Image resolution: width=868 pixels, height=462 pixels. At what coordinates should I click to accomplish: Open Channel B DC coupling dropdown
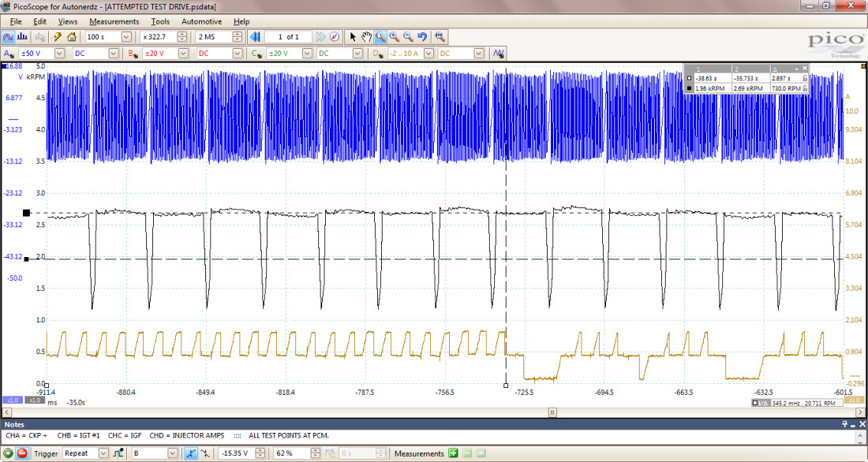pos(238,54)
